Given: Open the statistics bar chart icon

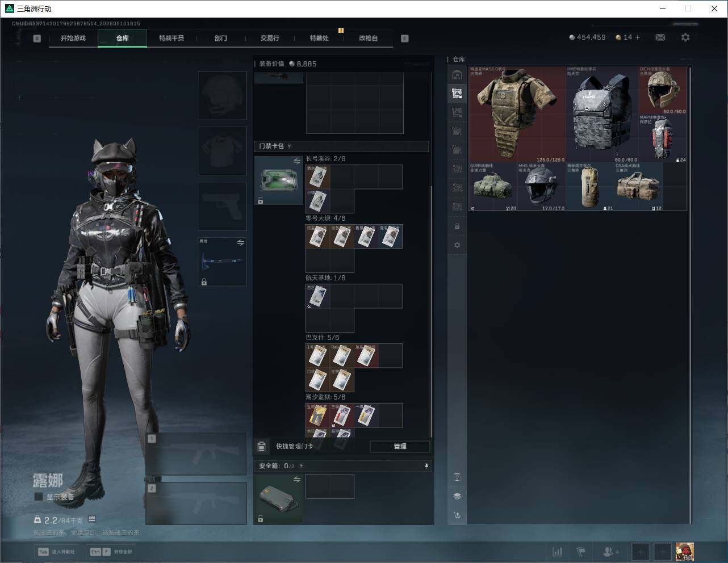Looking at the screenshot, I should [x=558, y=552].
